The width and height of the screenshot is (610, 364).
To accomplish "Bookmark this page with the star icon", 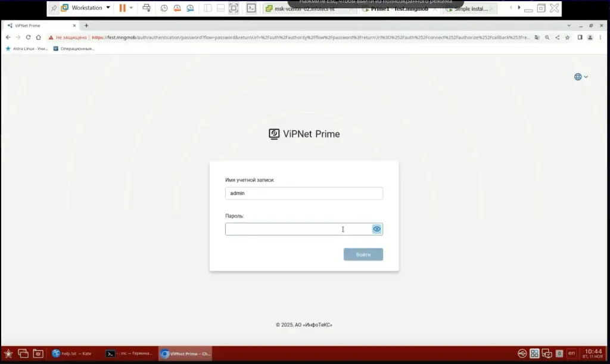I will 568,37.
